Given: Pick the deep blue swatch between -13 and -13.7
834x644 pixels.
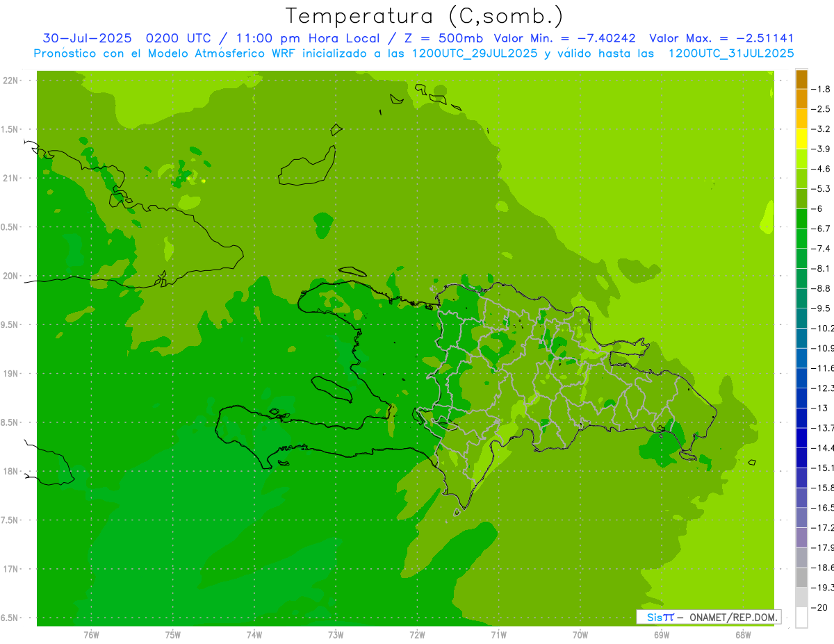Looking at the screenshot, I should pos(801,418).
